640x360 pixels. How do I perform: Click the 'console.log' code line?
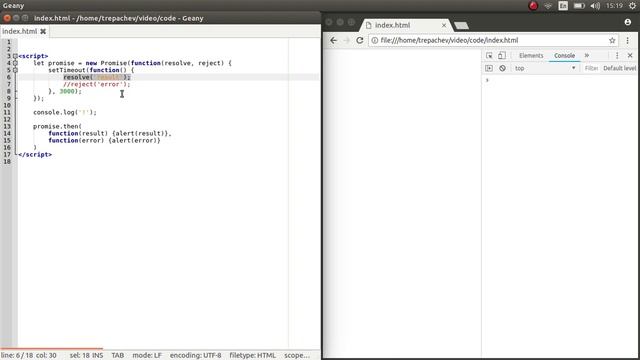point(65,112)
